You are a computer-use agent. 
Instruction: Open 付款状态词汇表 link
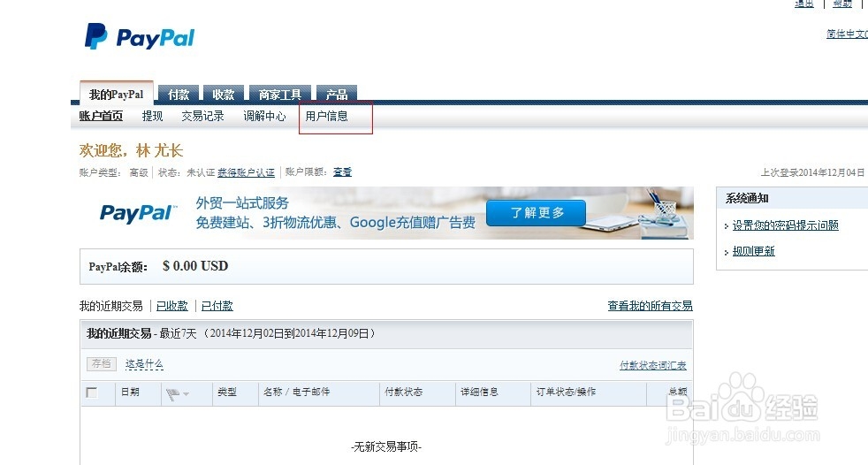tap(652, 365)
